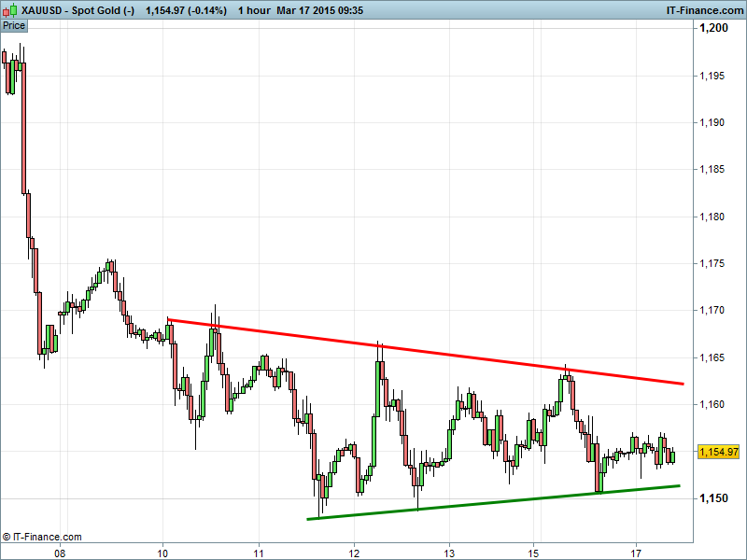747x560 pixels.
Task: Click date label 12 on time axis
Action: point(354,552)
